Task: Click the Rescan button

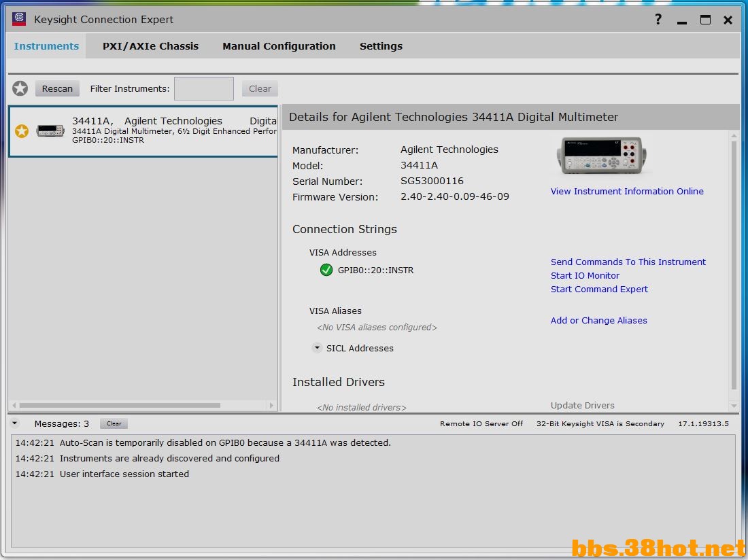Action: pyautogui.click(x=57, y=88)
